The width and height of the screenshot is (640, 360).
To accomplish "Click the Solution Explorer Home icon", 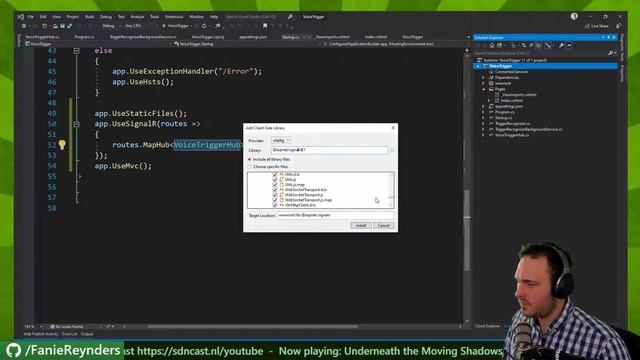I will click(492, 45).
